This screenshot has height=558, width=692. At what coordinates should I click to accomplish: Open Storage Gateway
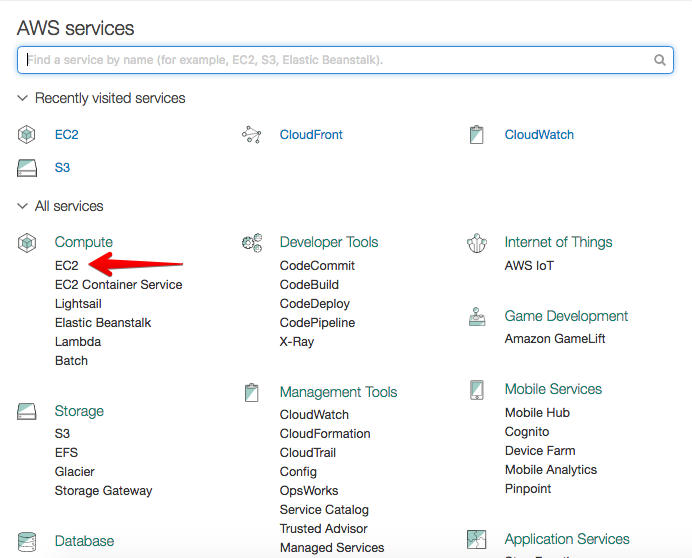(103, 490)
